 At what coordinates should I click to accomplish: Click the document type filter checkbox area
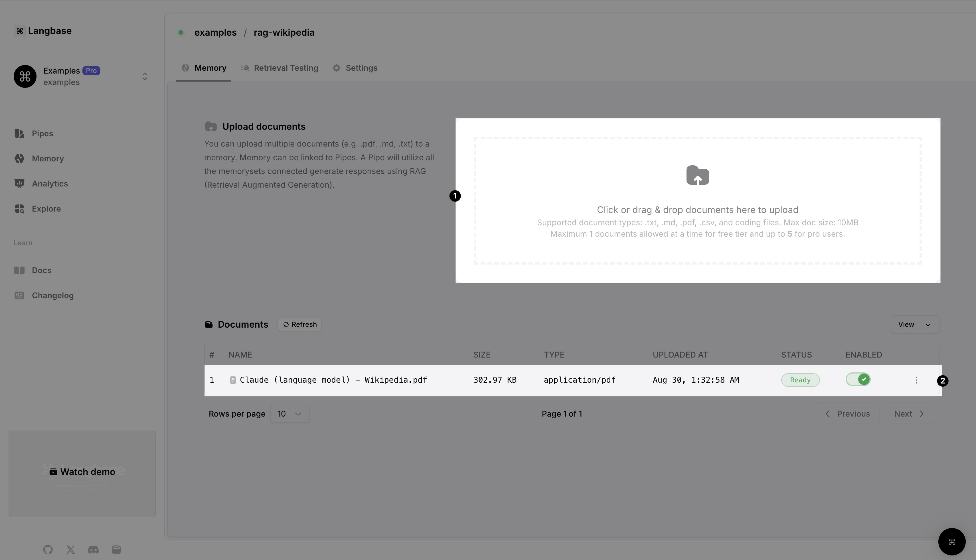pyautogui.click(x=554, y=354)
